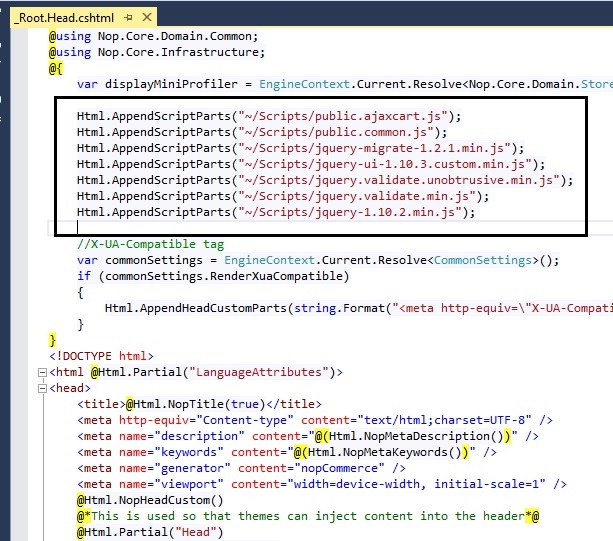This screenshot has width=613, height=541.
Task: Click the NopMetaKeywords() call
Action: (385, 452)
